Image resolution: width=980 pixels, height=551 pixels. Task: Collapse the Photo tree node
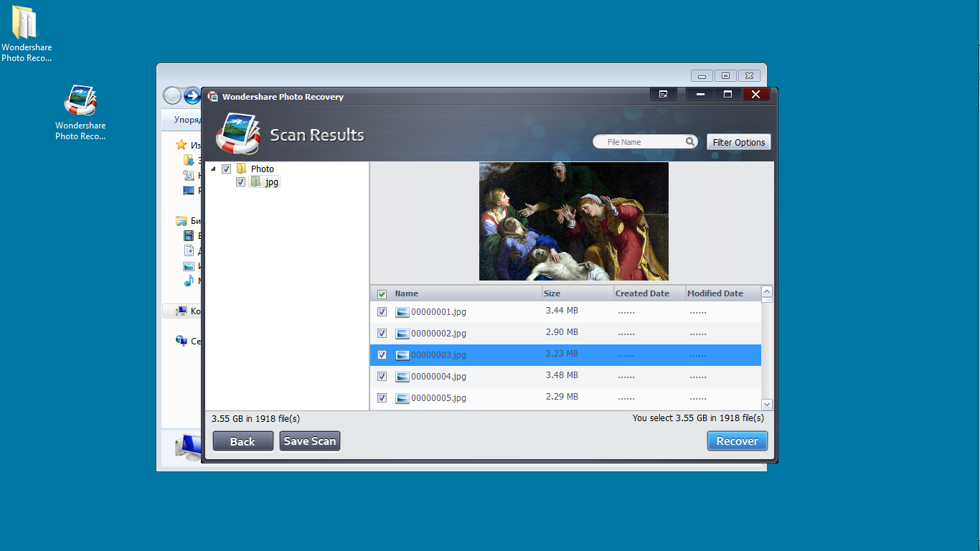(214, 169)
